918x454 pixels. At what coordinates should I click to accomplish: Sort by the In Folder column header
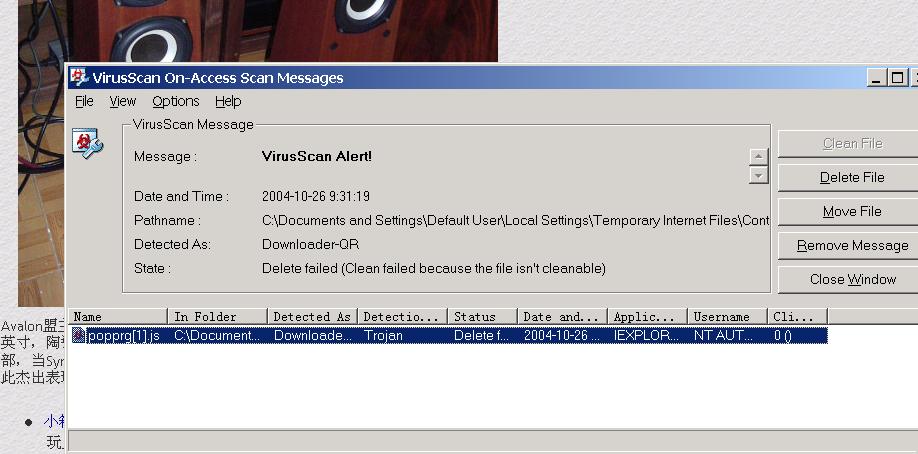click(217, 317)
